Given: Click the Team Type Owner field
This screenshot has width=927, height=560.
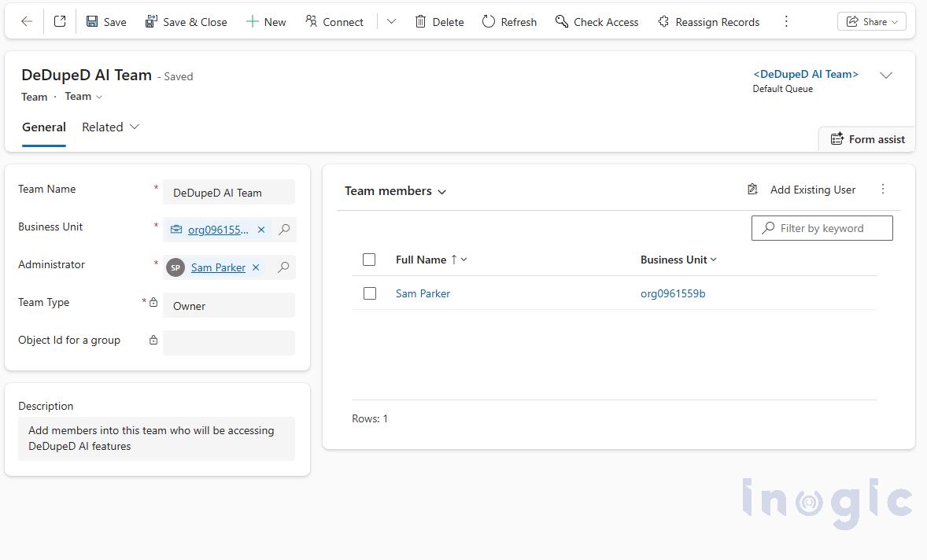Looking at the screenshot, I should (x=229, y=306).
